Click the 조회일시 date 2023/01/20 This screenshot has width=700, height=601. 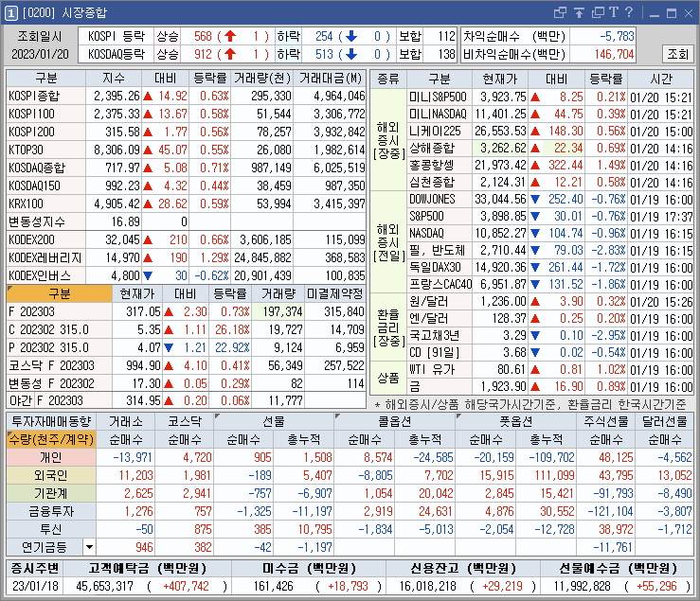click(x=40, y=54)
